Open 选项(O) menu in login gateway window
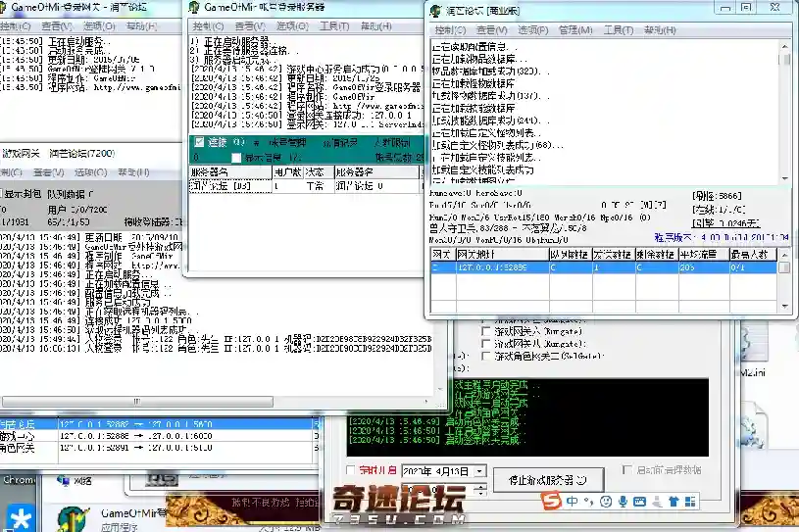The width and height of the screenshot is (799, 532). (99, 26)
